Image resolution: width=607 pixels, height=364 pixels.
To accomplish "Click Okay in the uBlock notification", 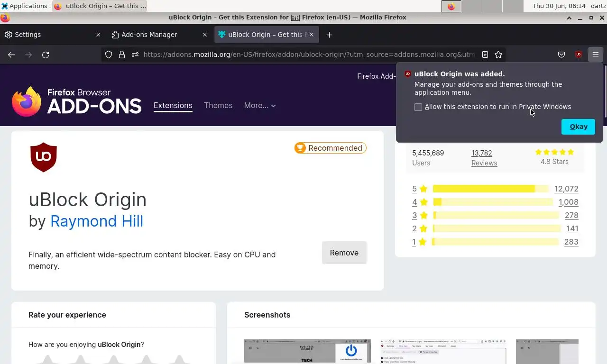I will [579, 127].
